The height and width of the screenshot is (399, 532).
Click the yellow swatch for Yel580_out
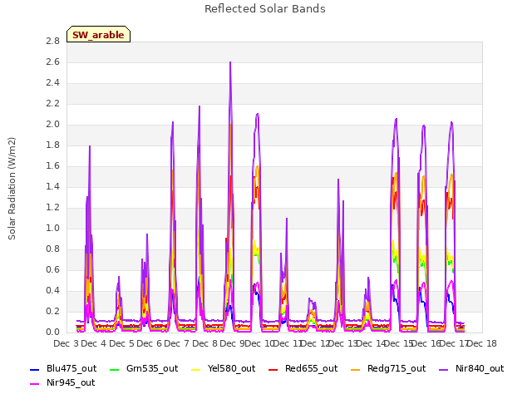pos(196,369)
